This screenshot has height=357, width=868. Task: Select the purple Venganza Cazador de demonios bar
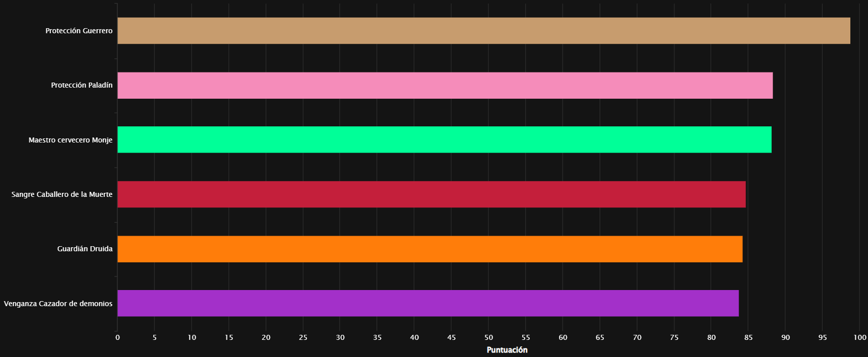[x=427, y=303]
